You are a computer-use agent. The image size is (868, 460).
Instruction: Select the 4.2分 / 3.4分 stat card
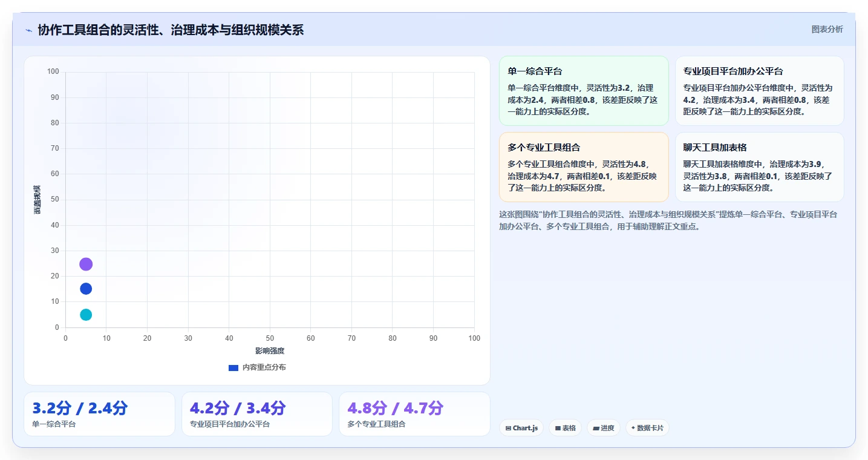click(257, 414)
